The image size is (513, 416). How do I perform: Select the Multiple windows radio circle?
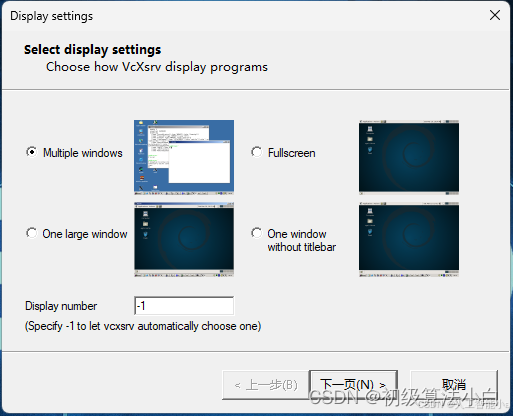point(32,152)
